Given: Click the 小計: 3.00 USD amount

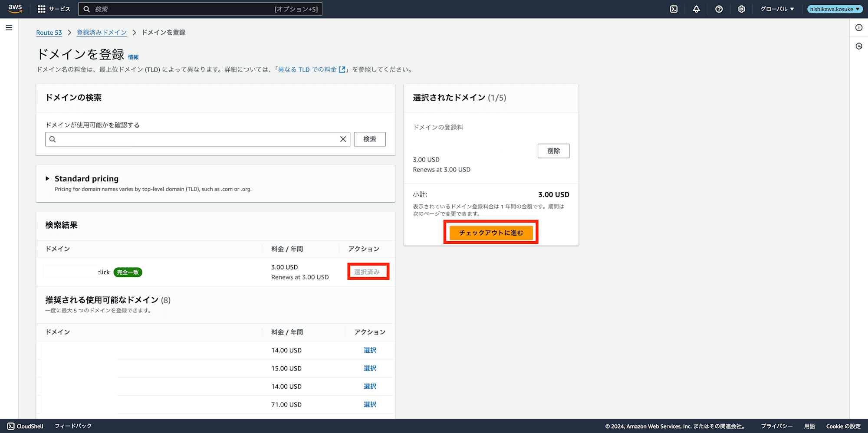Looking at the screenshot, I should click(554, 194).
